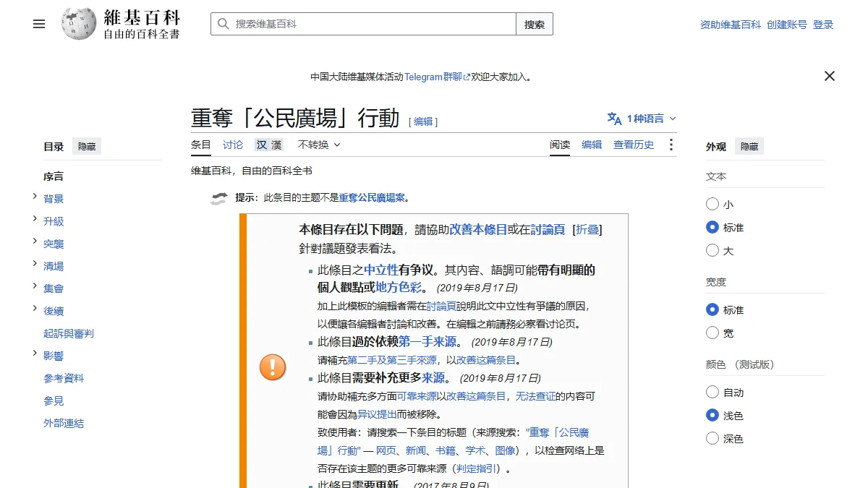This screenshot has width=868, height=488.
Task: Select large text size 大
Action: (712, 251)
